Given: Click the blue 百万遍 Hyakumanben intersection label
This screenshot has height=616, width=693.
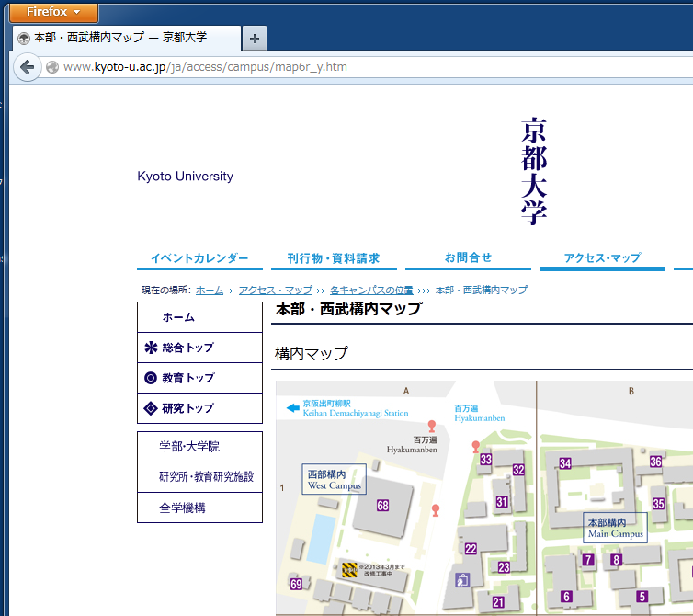Looking at the screenshot, I should coord(480,413).
